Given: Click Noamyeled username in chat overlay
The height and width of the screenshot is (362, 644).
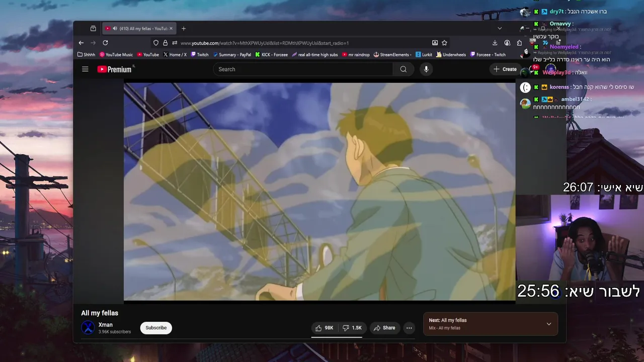Looking at the screenshot, I should pyautogui.click(x=565, y=47).
